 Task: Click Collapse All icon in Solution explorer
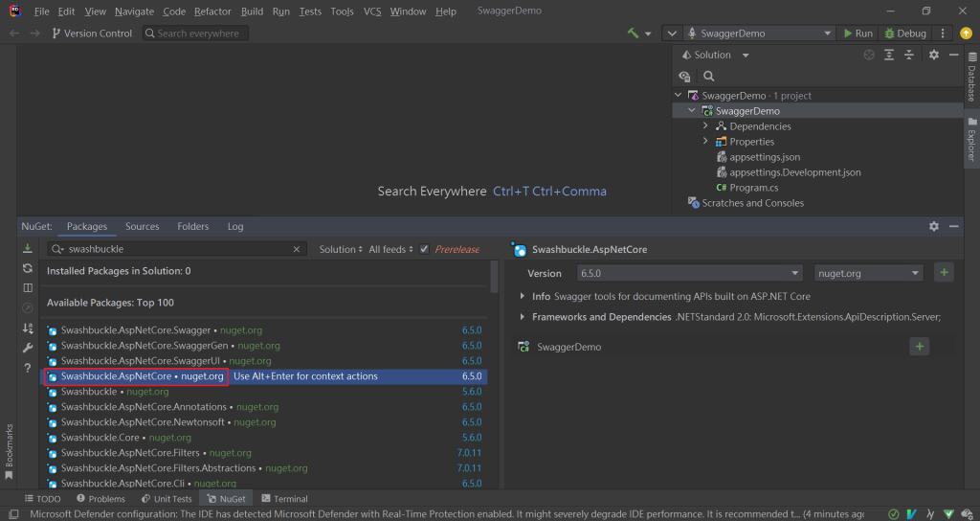click(x=909, y=56)
